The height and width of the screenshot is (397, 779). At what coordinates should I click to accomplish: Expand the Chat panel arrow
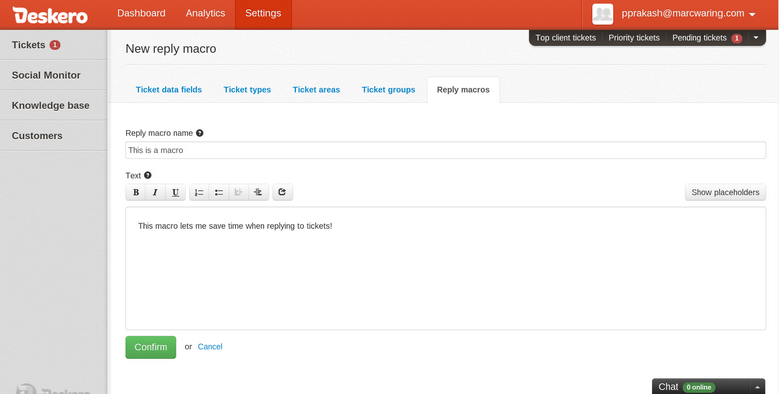pyautogui.click(x=758, y=387)
